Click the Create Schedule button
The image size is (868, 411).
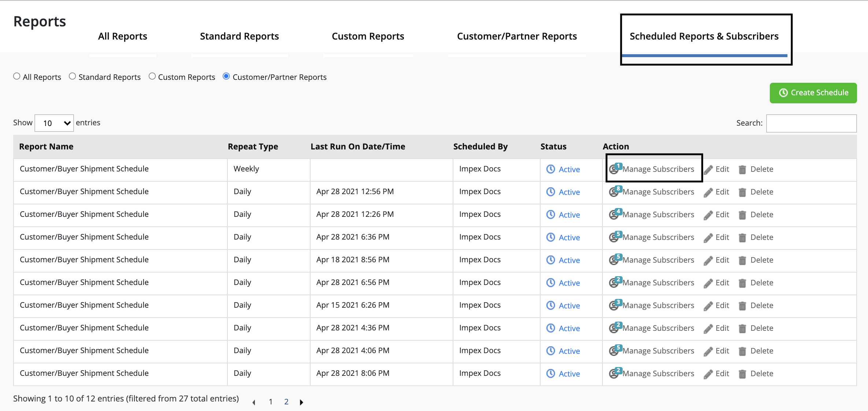[813, 93]
